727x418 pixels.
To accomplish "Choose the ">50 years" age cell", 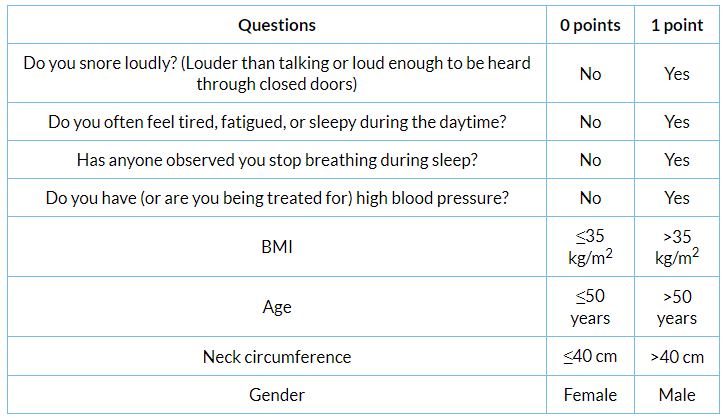I will pos(677,307).
